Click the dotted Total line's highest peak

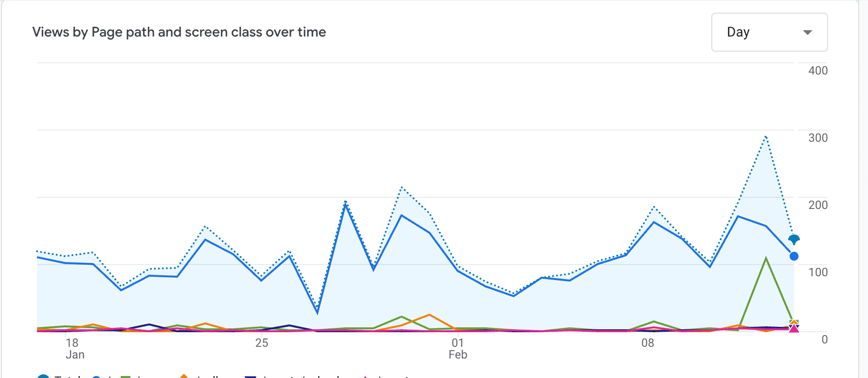tap(766, 136)
